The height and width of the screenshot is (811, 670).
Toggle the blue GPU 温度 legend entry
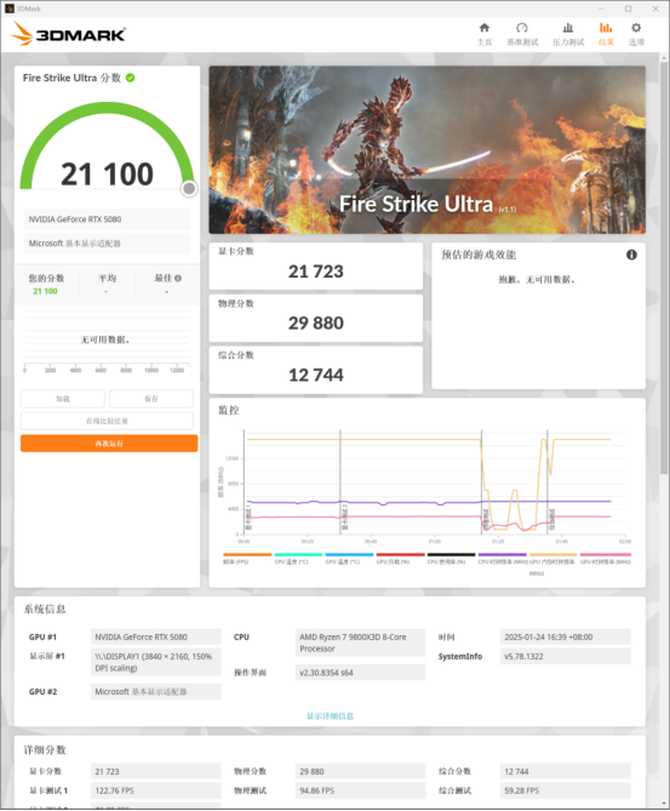[349, 559]
